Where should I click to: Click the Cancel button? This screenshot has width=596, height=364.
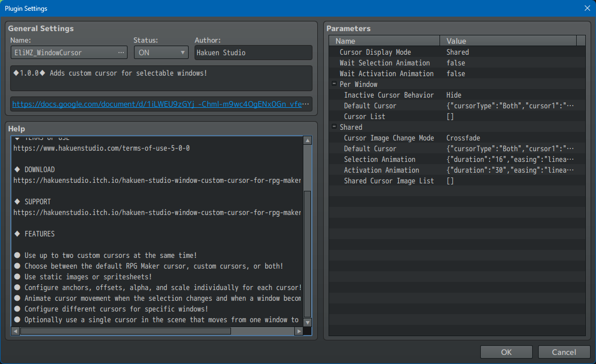(564, 352)
